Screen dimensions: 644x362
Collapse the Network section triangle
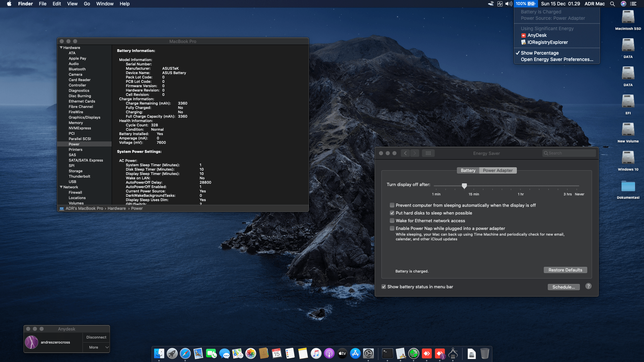point(61,187)
